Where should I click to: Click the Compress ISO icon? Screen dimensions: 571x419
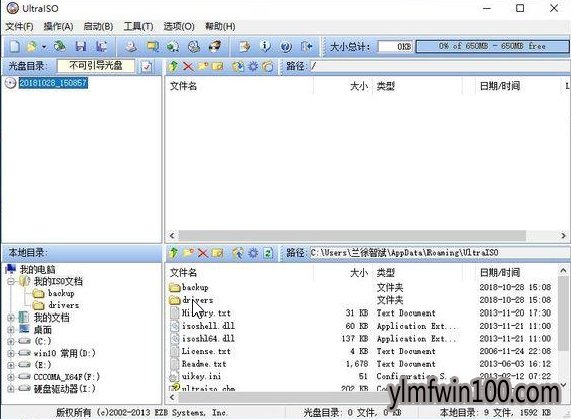coord(152,47)
